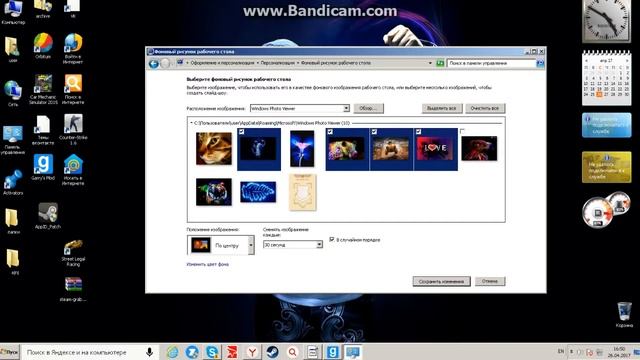Select the beige parchment wallpaper thumbnail
Image resolution: width=640 pixels, height=360 pixels.
click(x=302, y=192)
